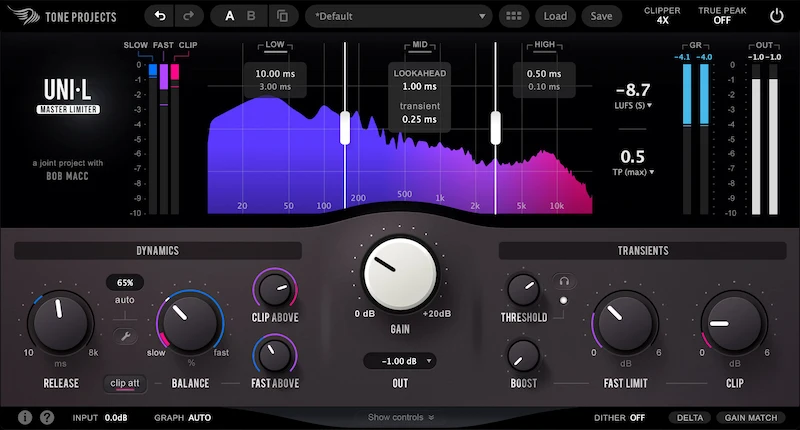
Task: Click the FAST ABOVE knob
Action: pyautogui.click(x=275, y=355)
